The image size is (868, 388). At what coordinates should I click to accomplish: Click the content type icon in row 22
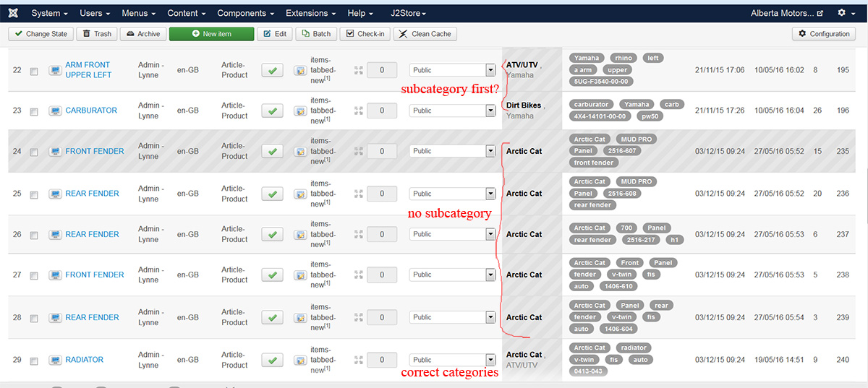pos(300,71)
